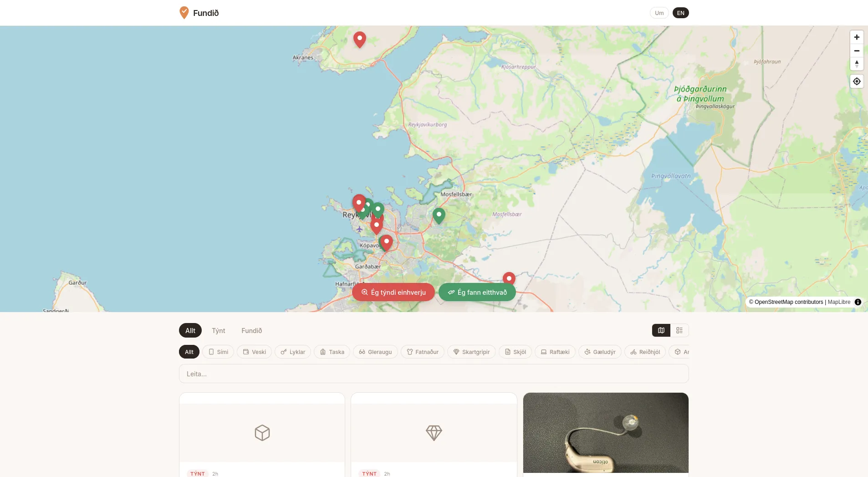Zoom in on the map

click(857, 37)
